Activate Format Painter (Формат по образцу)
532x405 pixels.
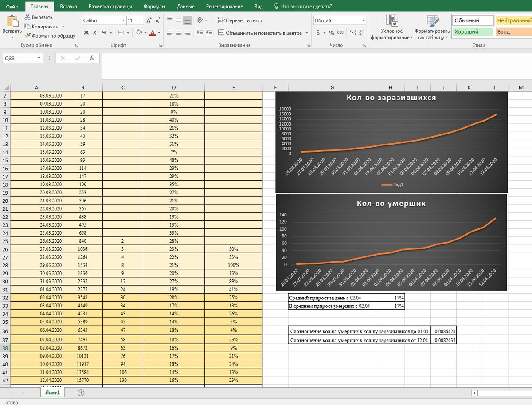(x=50, y=36)
